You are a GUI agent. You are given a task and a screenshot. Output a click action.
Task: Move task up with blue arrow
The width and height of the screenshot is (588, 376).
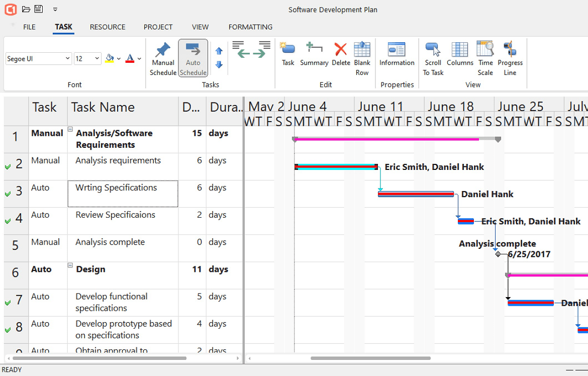click(219, 51)
